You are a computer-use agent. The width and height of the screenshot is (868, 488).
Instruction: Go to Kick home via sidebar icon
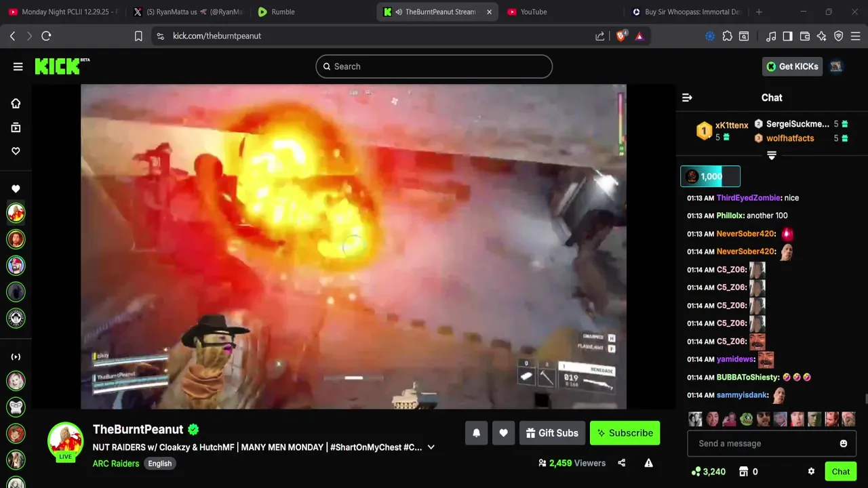[x=16, y=104]
